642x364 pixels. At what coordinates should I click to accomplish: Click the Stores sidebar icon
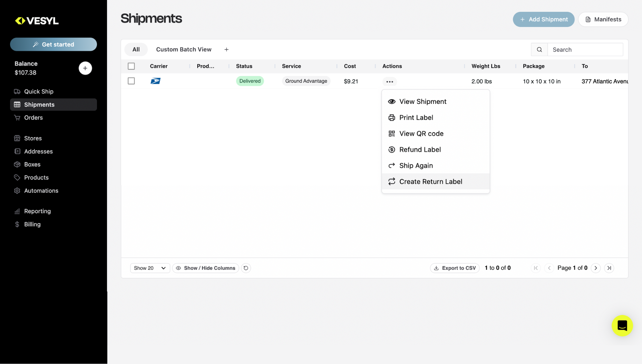click(x=17, y=138)
